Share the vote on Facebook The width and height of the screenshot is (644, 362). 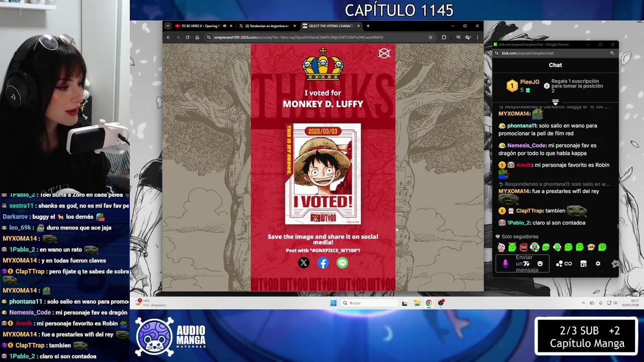[x=323, y=262]
